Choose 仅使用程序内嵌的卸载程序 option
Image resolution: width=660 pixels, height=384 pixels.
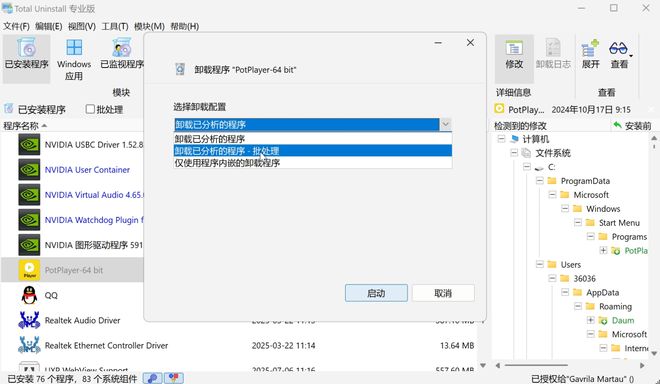pos(313,163)
